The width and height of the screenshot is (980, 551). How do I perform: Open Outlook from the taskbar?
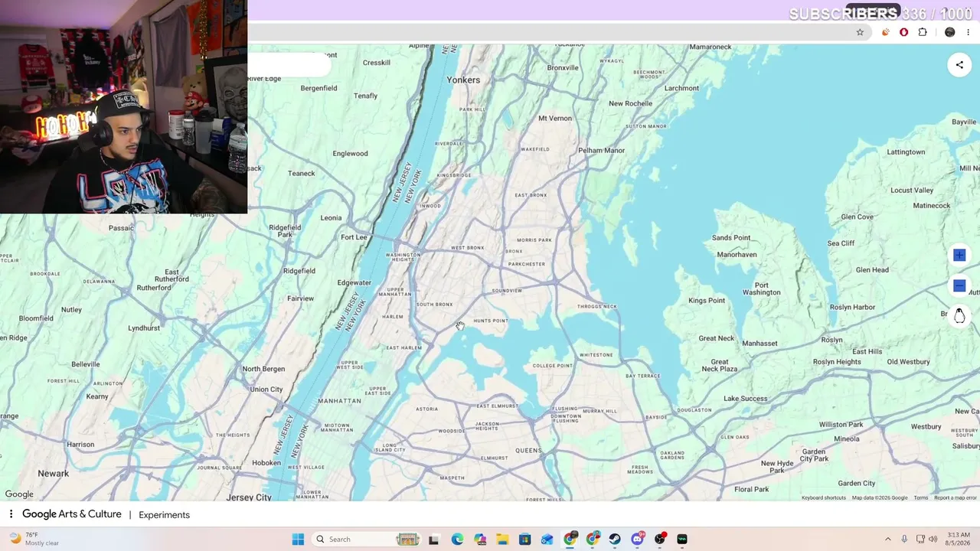tap(547, 540)
